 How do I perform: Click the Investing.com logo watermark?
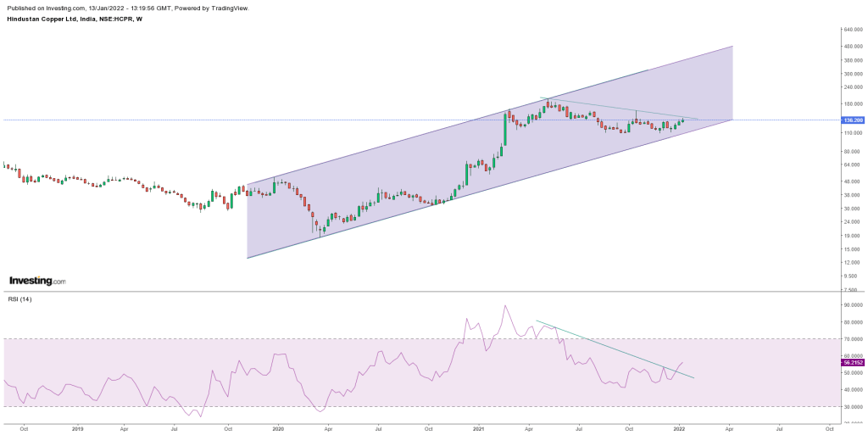[x=36, y=281]
